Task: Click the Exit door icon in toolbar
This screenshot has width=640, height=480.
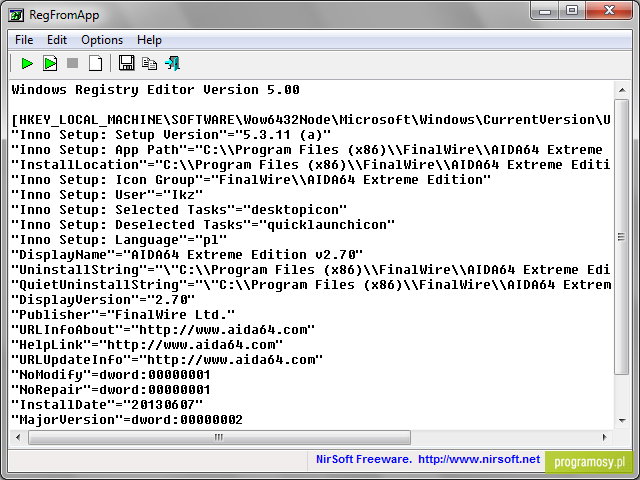Action: (x=172, y=64)
